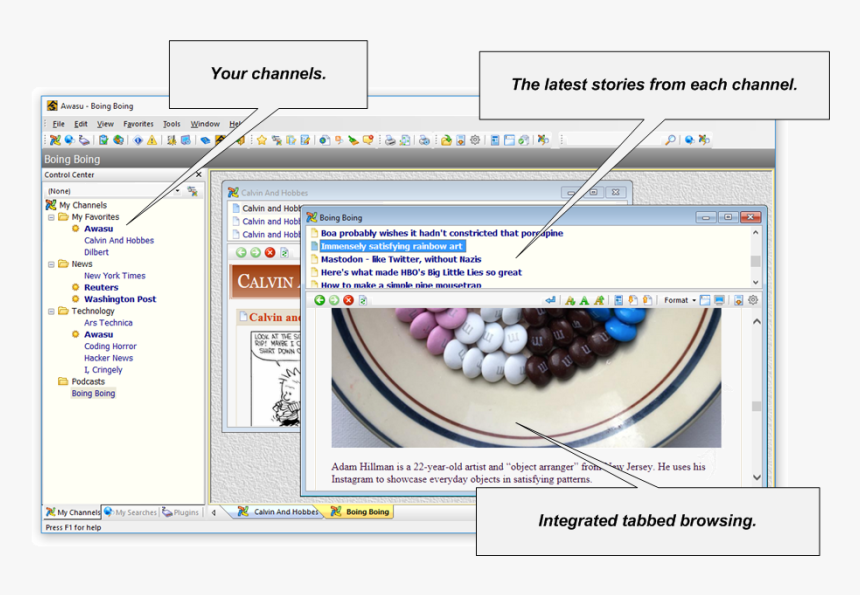
Task: Click the split-pane layout icon beside Format
Action: click(705, 300)
